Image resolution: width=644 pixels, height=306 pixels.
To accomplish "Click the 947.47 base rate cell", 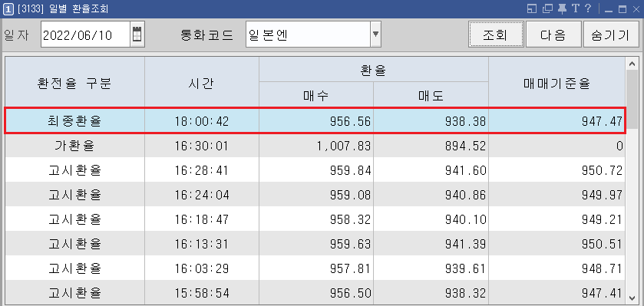I will (556, 121).
